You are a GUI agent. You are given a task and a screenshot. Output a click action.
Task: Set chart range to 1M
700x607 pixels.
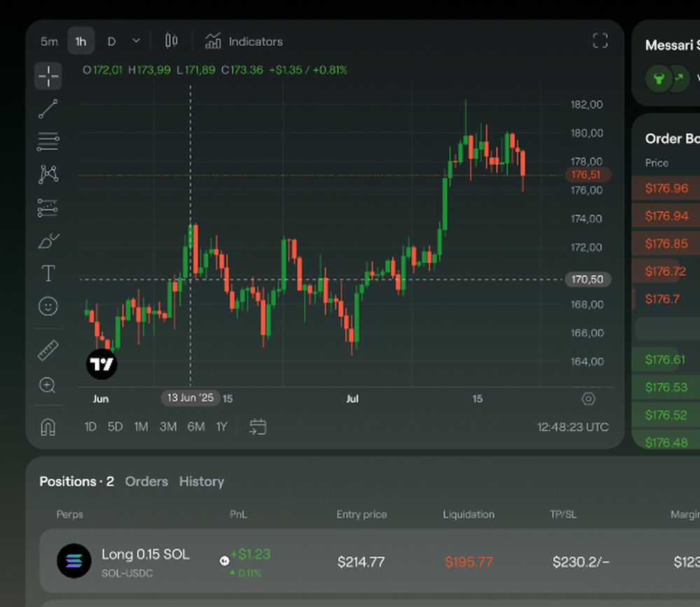tap(141, 427)
